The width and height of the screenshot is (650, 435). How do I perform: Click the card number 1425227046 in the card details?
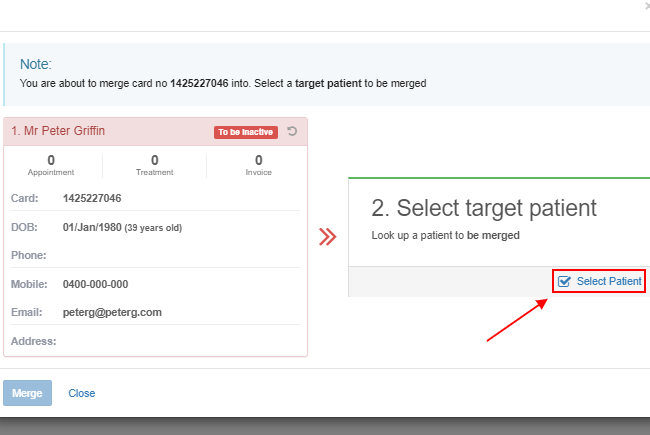point(92,198)
